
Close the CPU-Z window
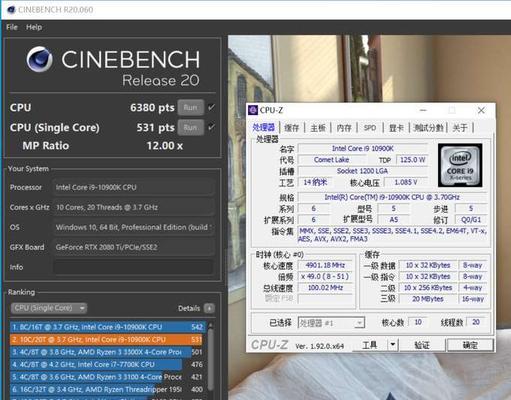coord(481,110)
